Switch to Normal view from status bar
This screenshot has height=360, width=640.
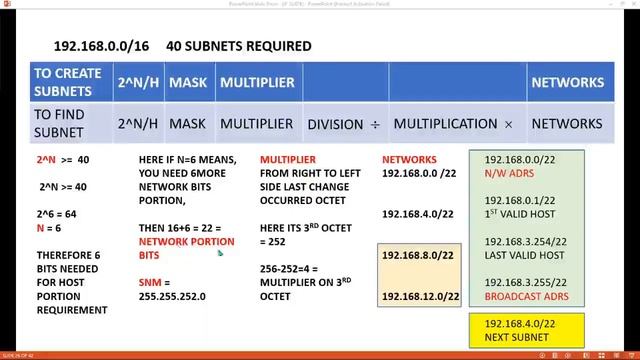pos(587,356)
